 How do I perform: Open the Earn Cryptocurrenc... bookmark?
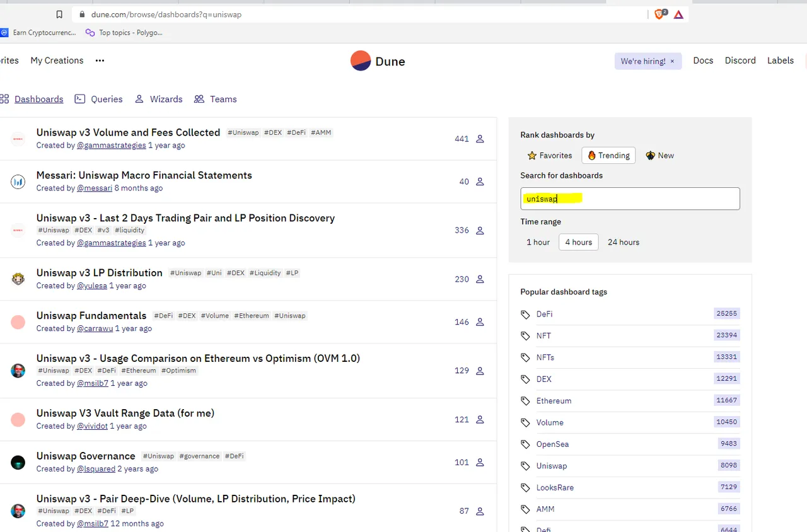38,33
